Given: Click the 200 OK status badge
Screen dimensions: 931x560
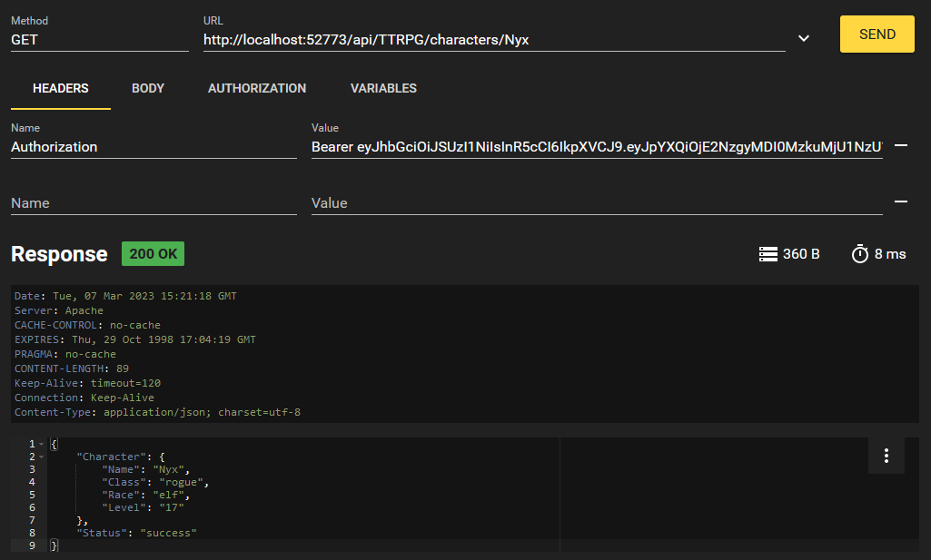Looking at the screenshot, I should [153, 254].
